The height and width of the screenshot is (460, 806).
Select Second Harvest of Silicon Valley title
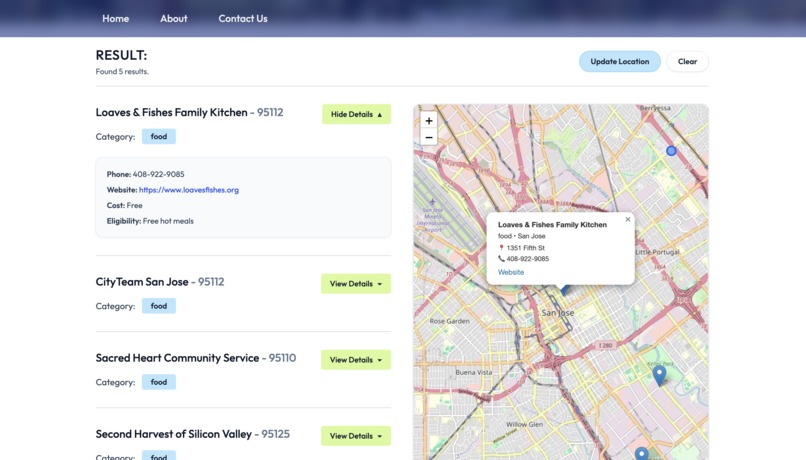pyautogui.click(x=174, y=434)
